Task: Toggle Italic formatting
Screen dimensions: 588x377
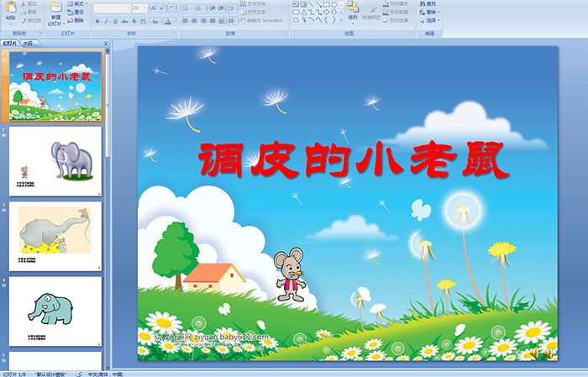Action: 106,21
